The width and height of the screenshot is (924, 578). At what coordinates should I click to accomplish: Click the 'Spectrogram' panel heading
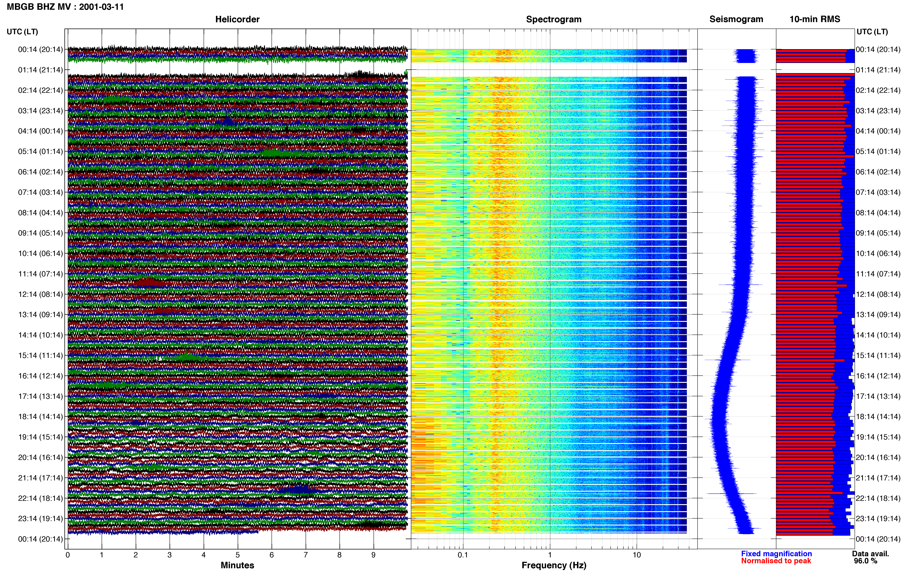point(554,19)
